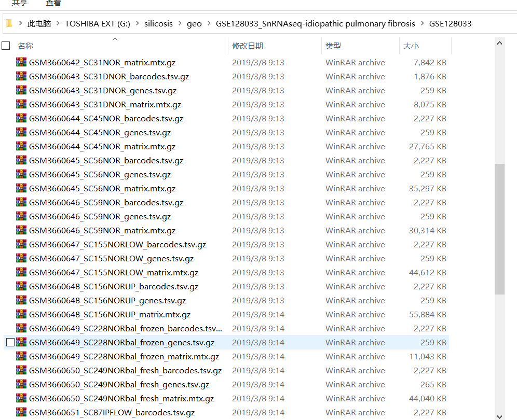Click archive icon of GSM3660644_SC45NOR_matrix.mtx.gz
Screen dimensions: 517x420
click(x=21, y=146)
